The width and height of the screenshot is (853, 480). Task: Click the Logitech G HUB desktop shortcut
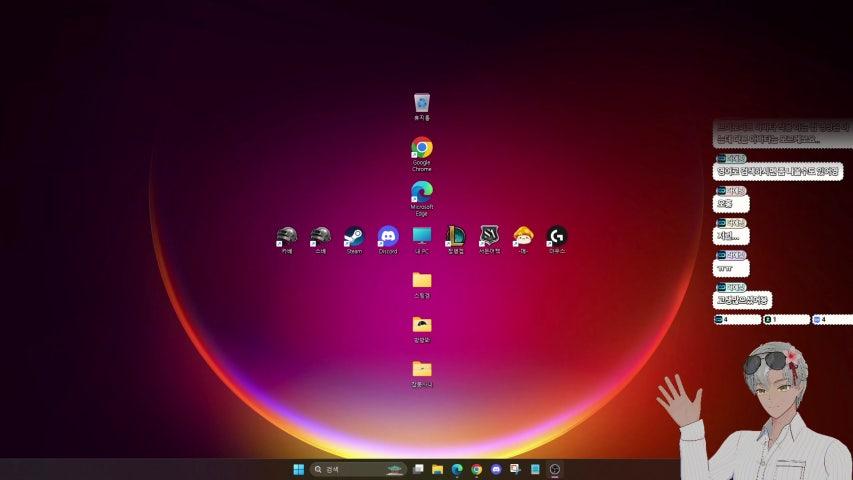557,236
